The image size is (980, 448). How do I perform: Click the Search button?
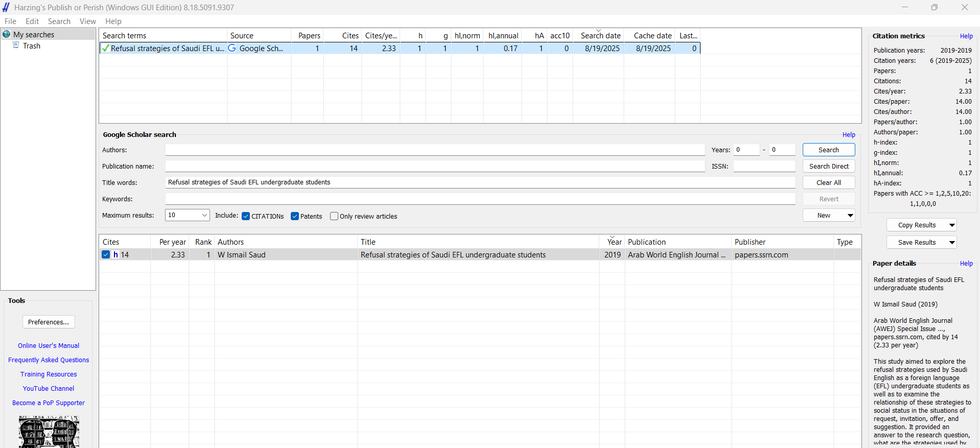coord(829,150)
